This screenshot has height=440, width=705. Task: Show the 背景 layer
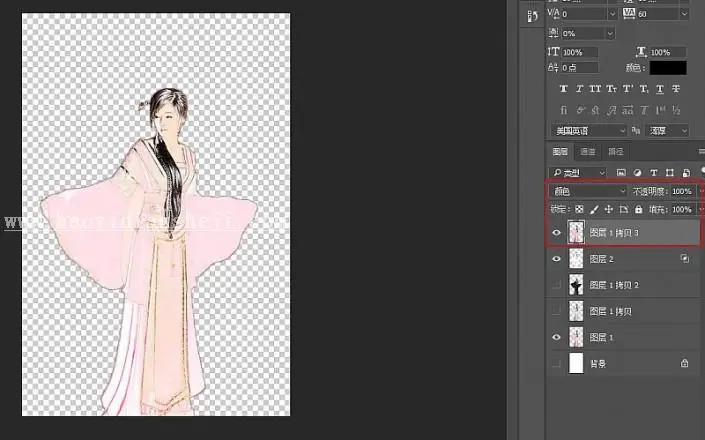click(x=557, y=363)
